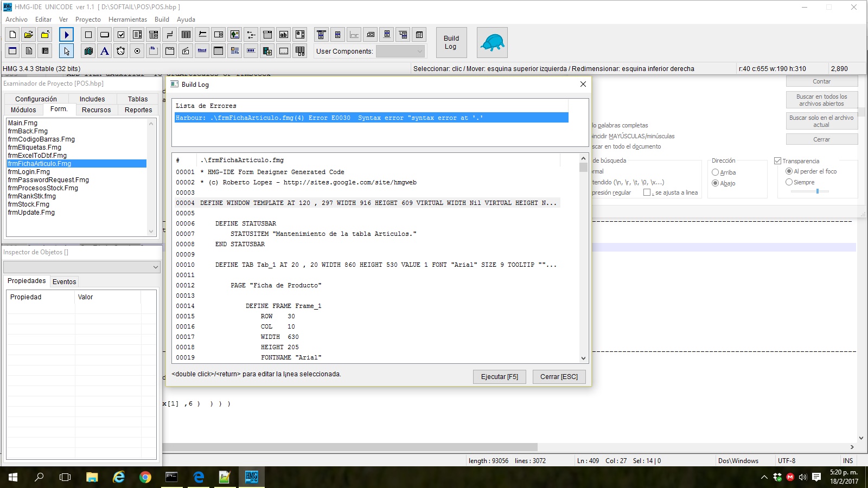The width and height of the screenshot is (868, 488).
Task: Switch to the Recursos tab
Action: pyautogui.click(x=96, y=110)
